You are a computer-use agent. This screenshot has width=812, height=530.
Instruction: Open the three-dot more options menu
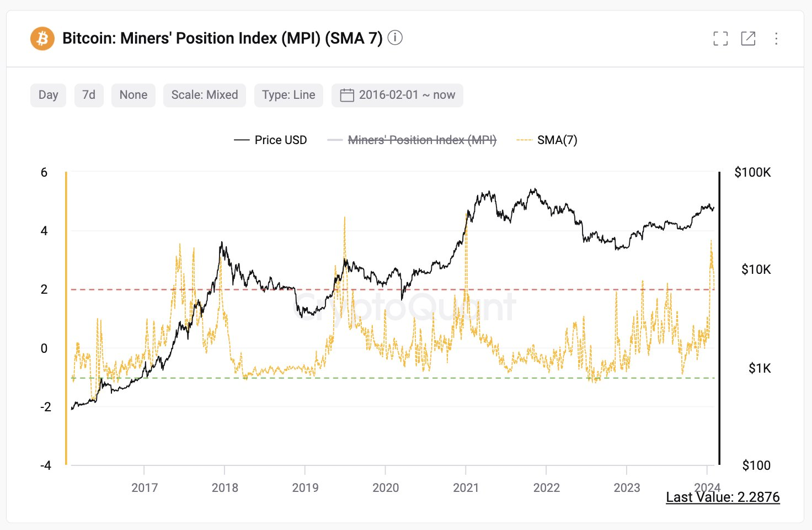pos(776,39)
